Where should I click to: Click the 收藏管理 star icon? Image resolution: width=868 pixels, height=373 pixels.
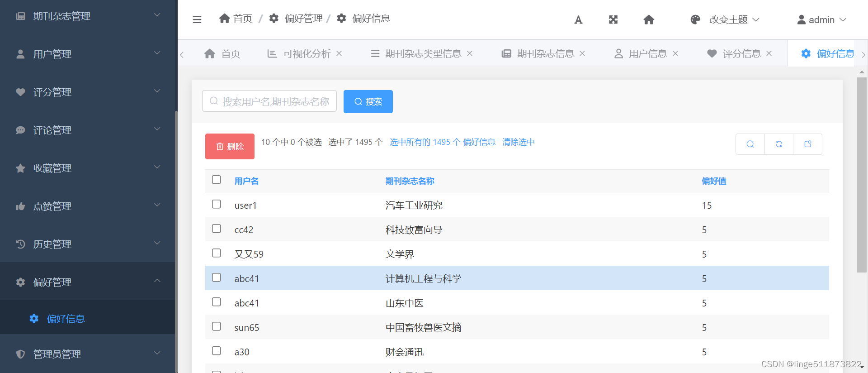pyautogui.click(x=20, y=168)
